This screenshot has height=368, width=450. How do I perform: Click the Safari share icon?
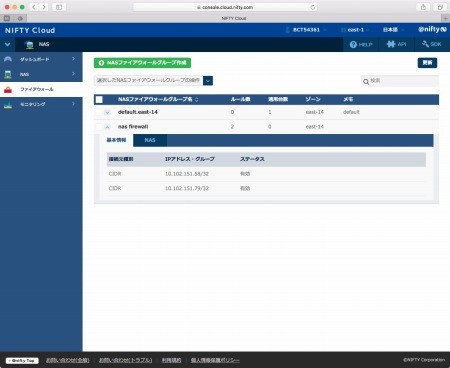tap(423, 7)
